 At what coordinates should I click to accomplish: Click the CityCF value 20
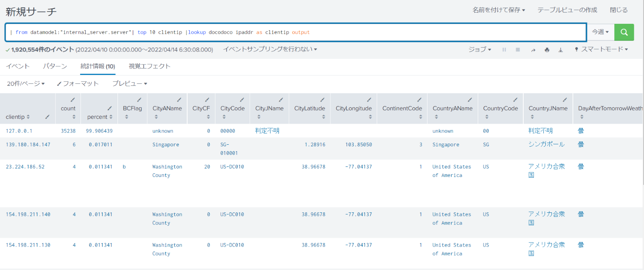click(207, 167)
